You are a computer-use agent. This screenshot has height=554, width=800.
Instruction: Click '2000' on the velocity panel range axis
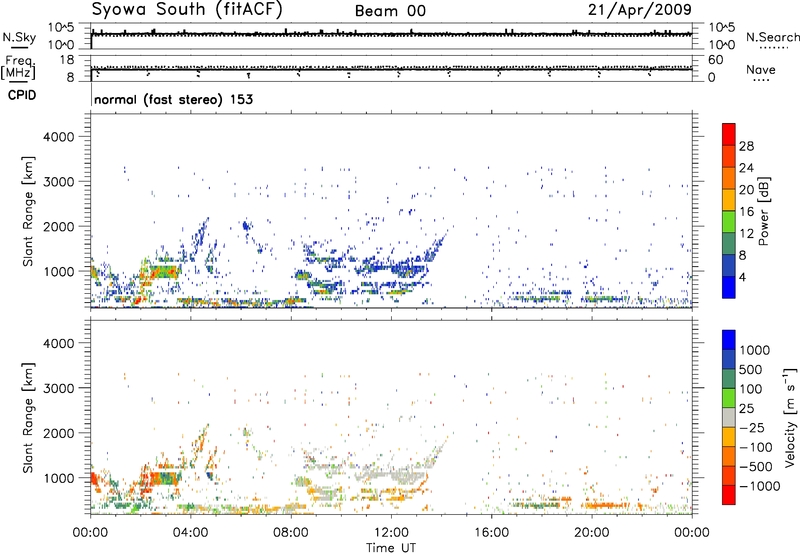pos(59,433)
